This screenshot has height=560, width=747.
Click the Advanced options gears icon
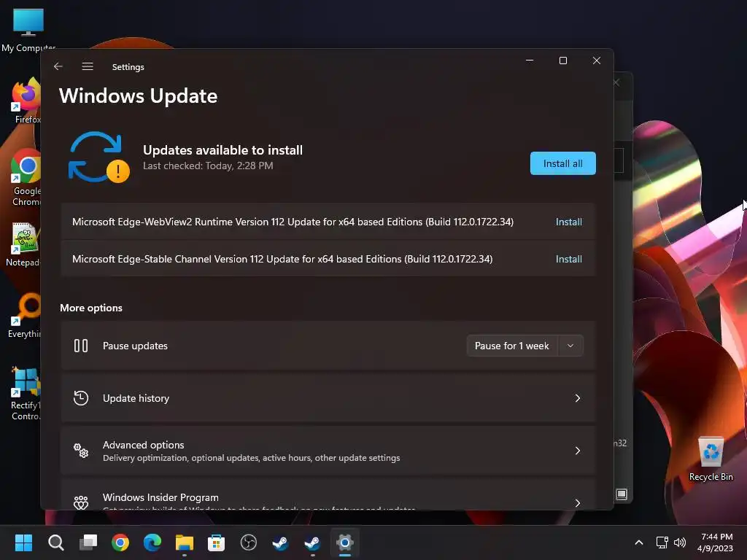(81, 451)
